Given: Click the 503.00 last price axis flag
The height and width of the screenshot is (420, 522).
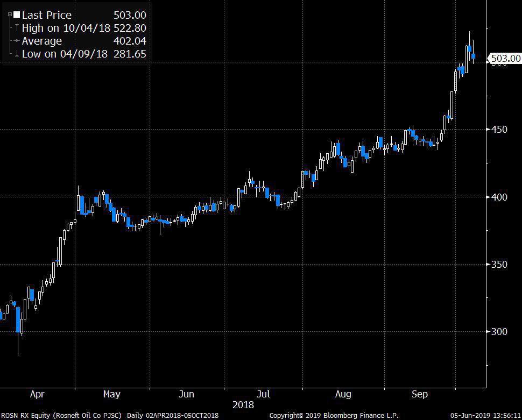Looking at the screenshot, I should click(x=505, y=59).
